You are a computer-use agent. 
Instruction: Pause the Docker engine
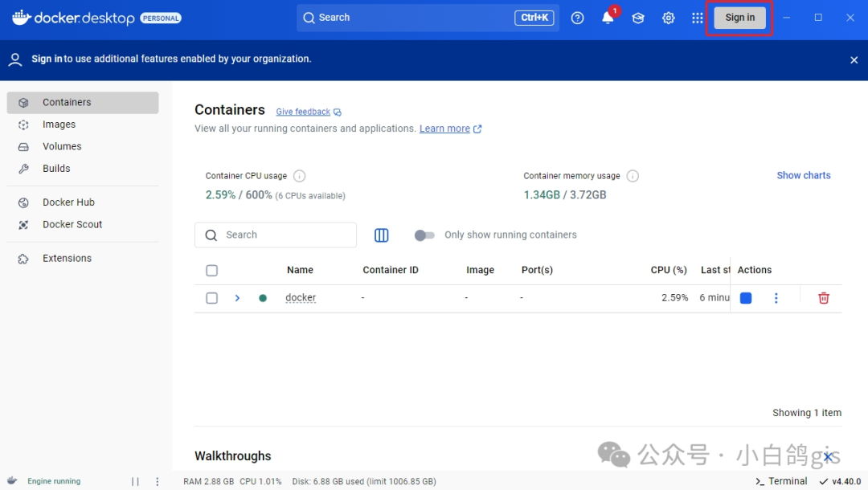(x=135, y=482)
